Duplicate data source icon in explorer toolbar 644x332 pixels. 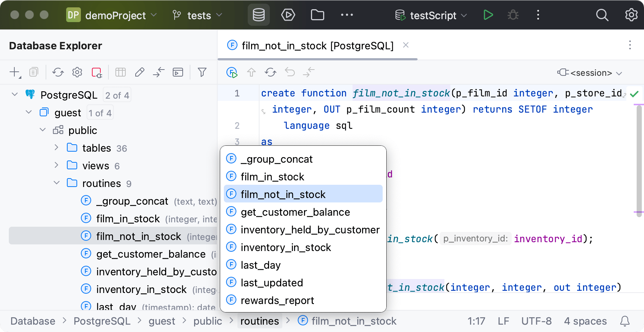click(x=33, y=72)
